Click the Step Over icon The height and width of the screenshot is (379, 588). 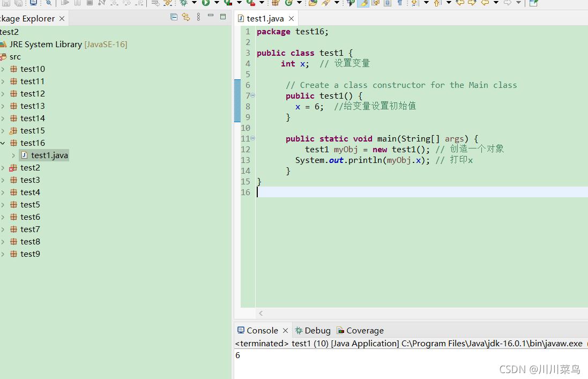coord(126,3)
